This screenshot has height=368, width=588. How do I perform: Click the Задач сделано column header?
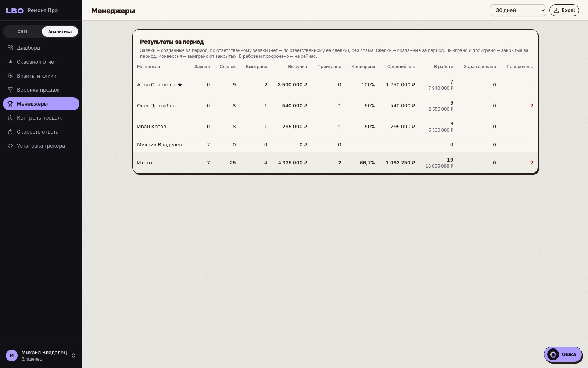pyautogui.click(x=480, y=67)
